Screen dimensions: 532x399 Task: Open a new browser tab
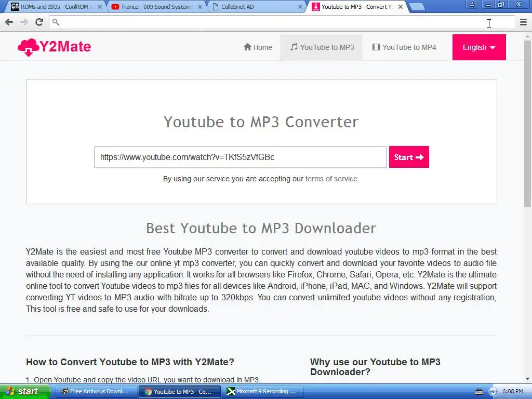(x=417, y=7)
